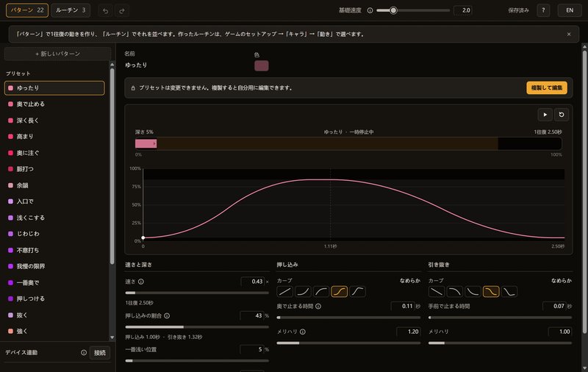Select the fifth pull curve icon

(509, 291)
